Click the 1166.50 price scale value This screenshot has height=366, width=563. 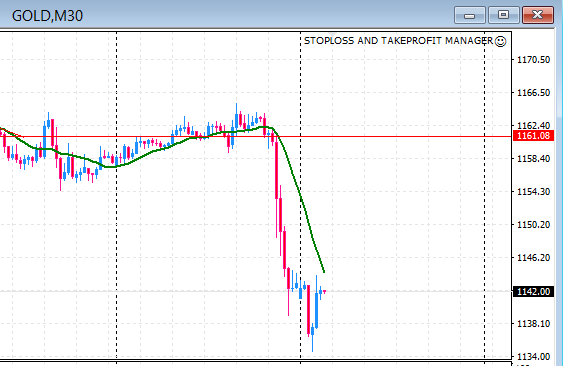pyautogui.click(x=533, y=93)
